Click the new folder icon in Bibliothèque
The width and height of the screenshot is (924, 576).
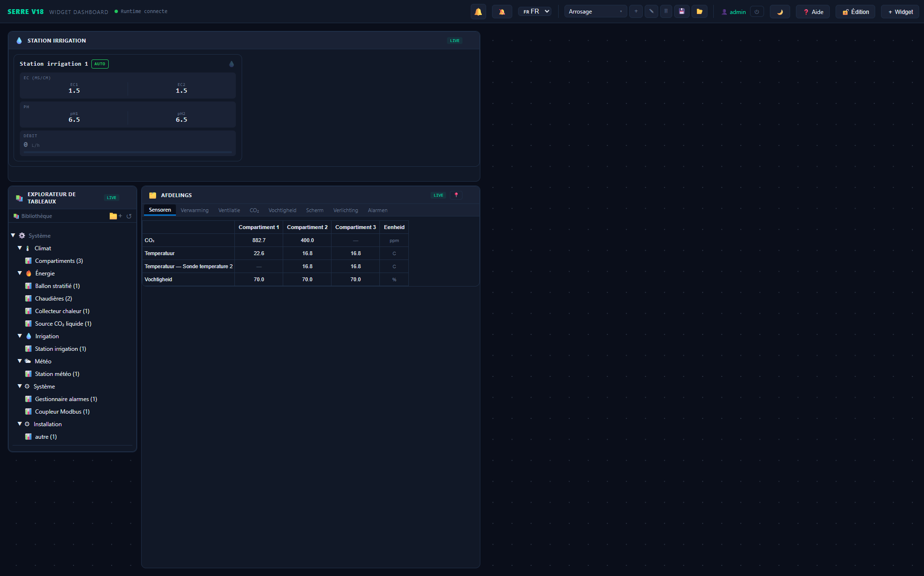(x=115, y=216)
